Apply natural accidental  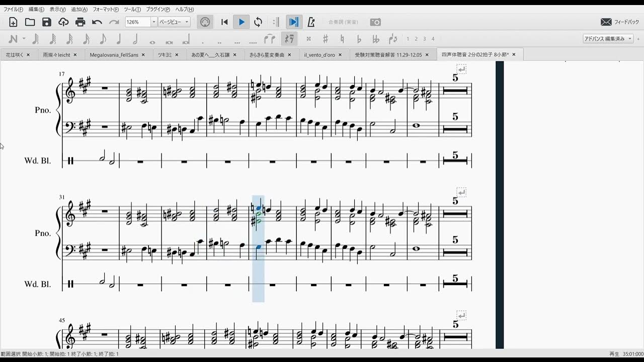point(342,39)
